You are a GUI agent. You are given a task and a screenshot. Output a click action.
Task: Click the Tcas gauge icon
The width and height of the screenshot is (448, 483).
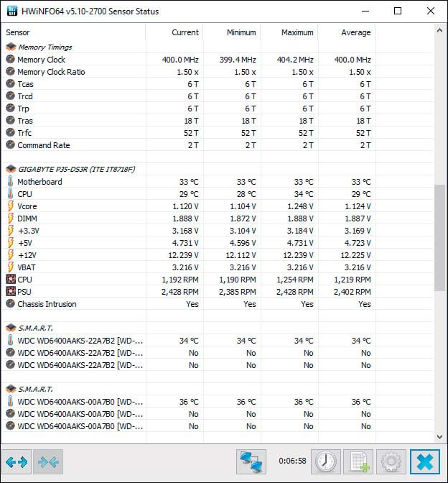(x=11, y=84)
